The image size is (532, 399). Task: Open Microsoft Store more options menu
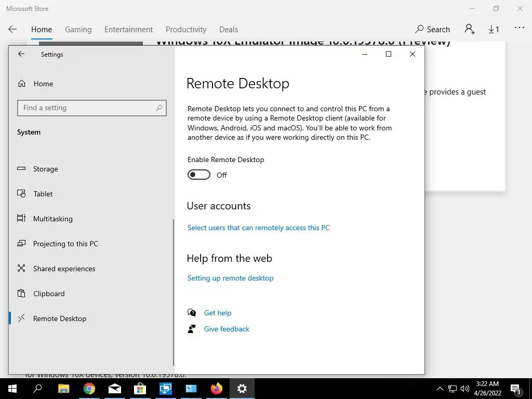[520, 28]
